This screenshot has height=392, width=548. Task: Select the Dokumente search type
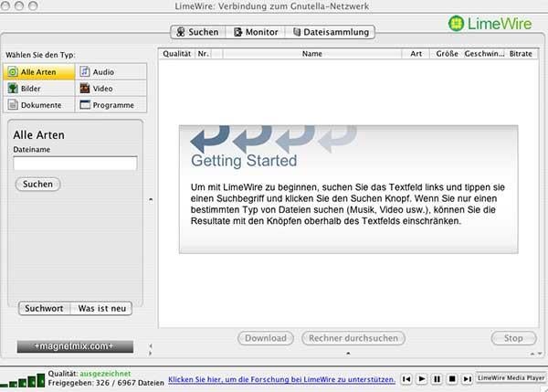point(39,105)
